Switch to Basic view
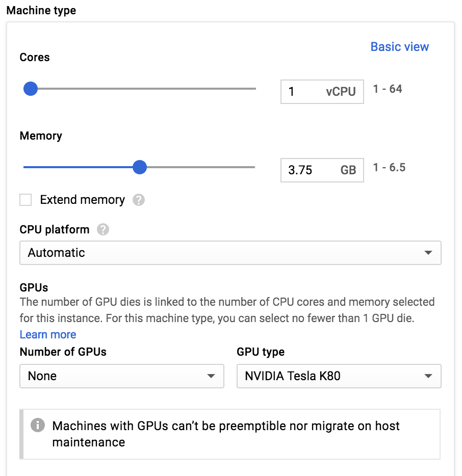 click(x=399, y=47)
